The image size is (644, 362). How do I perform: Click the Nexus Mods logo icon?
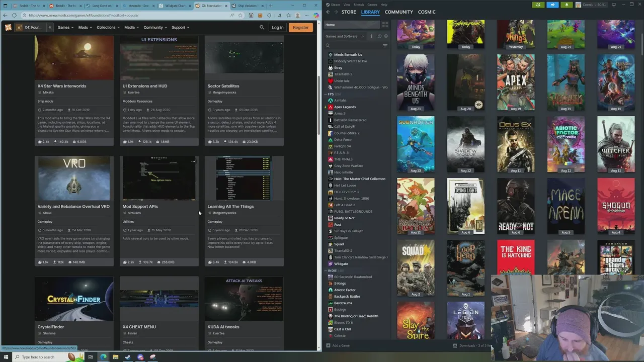tap(8, 27)
